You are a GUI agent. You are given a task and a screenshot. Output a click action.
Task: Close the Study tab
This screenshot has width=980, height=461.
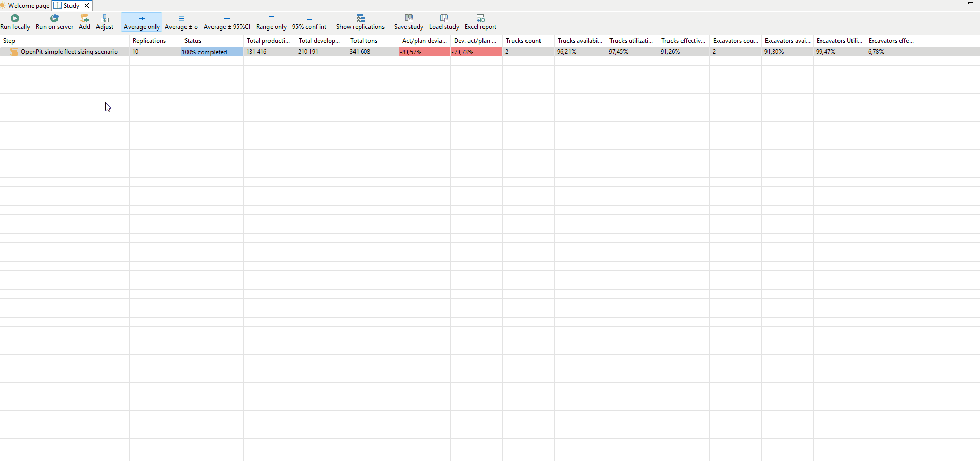pyautogui.click(x=87, y=6)
